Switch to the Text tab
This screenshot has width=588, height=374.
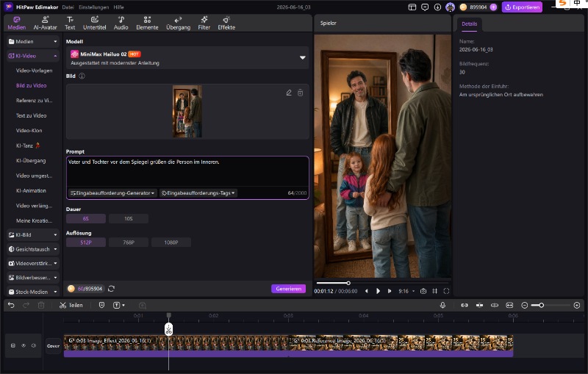coord(70,24)
